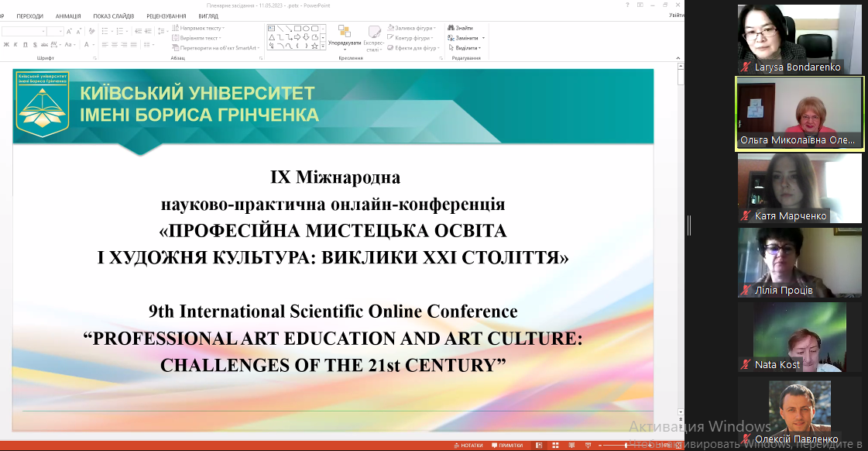This screenshot has height=451, width=868.
Task: Clear all text formatting
Action: pos(92,32)
